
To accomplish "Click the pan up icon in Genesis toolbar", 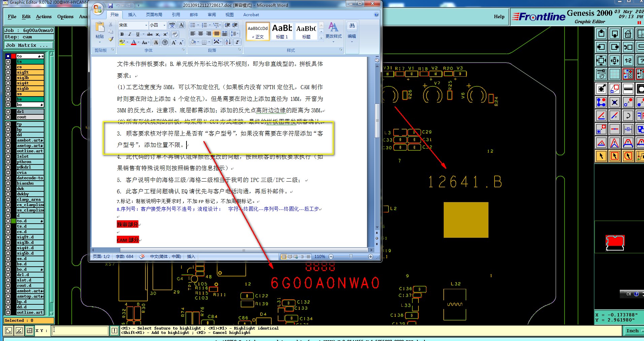I will point(601,34).
